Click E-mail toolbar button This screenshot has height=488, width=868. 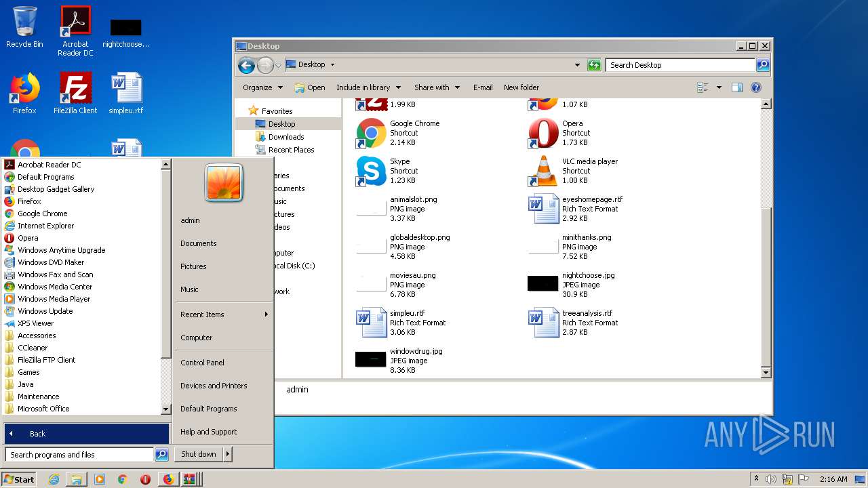tap(483, 87)
